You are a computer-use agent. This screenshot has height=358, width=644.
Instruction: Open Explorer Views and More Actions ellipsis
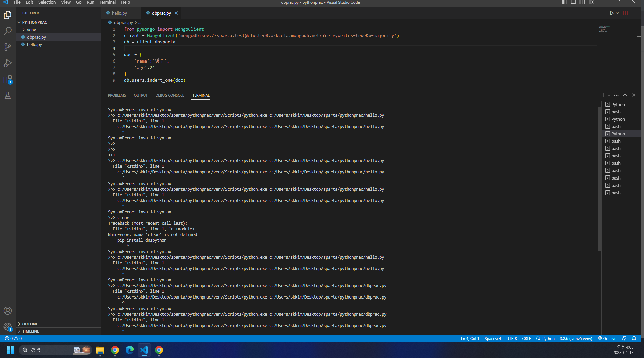pos(94,13)
